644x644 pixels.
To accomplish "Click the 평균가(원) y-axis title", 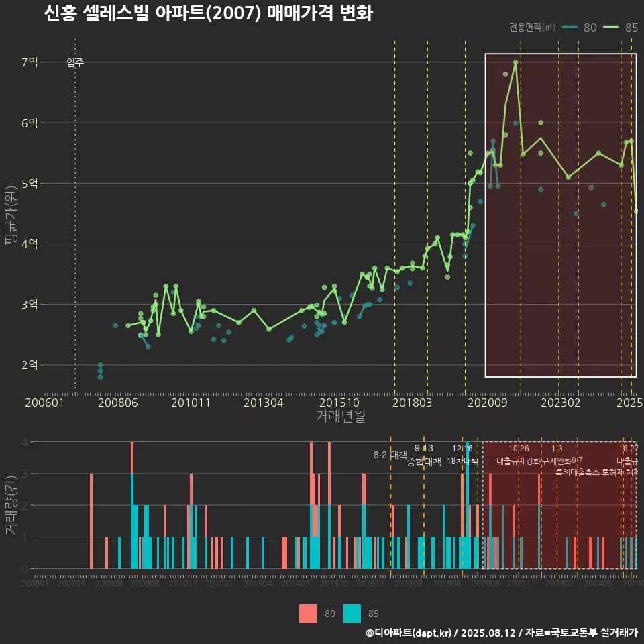I will tap(11, 215).
